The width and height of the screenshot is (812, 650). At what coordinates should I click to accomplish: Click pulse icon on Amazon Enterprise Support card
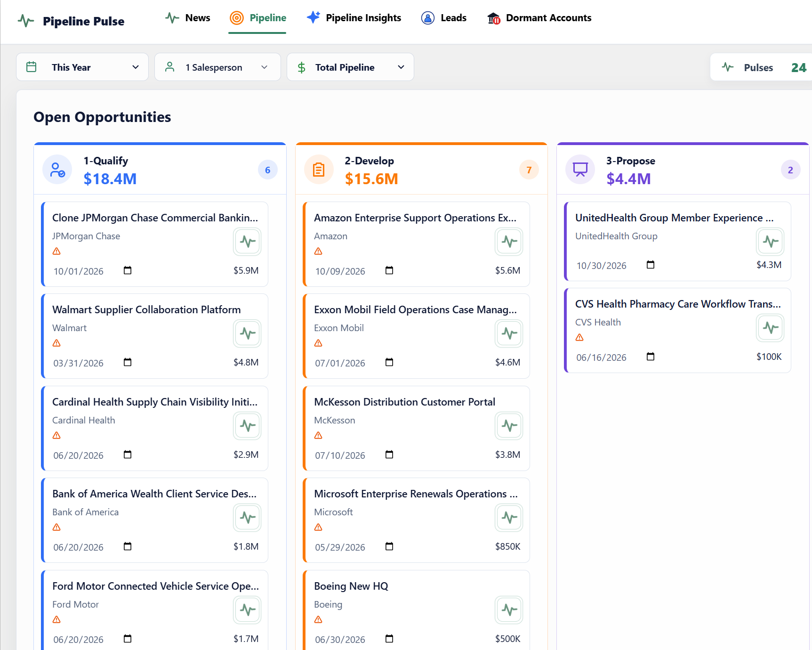point(509,242)
